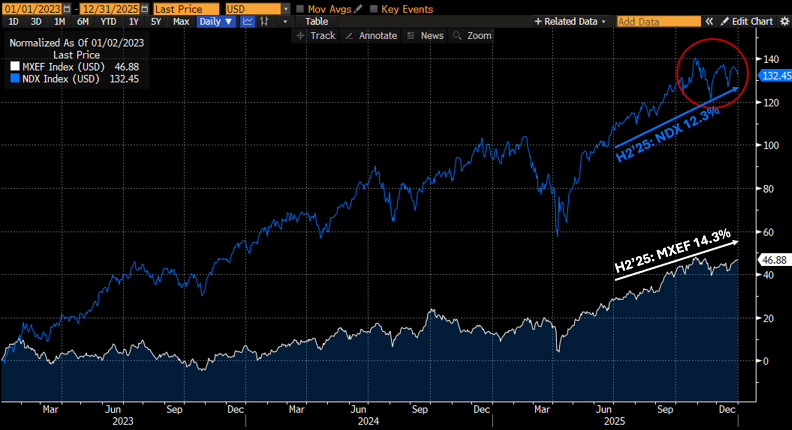The height and width of the screenshot is (430, 792).
Task: Toggle the Key Events checkbox
Action: [374, 8]
